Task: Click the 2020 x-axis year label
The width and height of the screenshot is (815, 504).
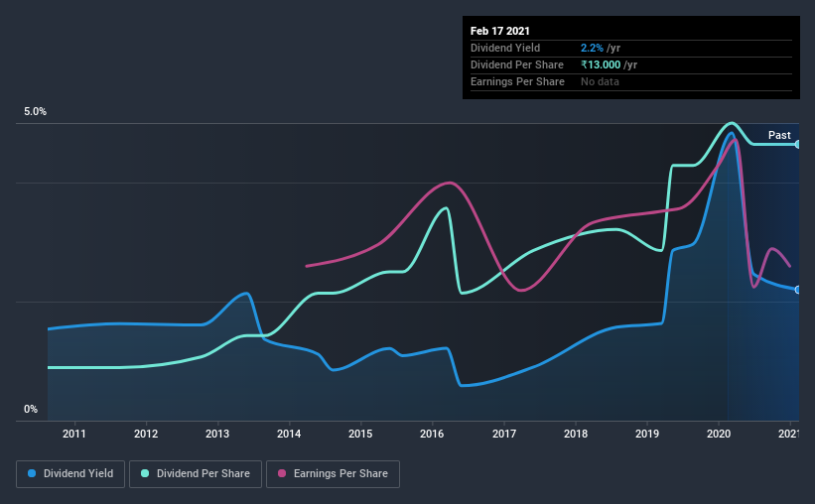Action: [x=719, y=434]
